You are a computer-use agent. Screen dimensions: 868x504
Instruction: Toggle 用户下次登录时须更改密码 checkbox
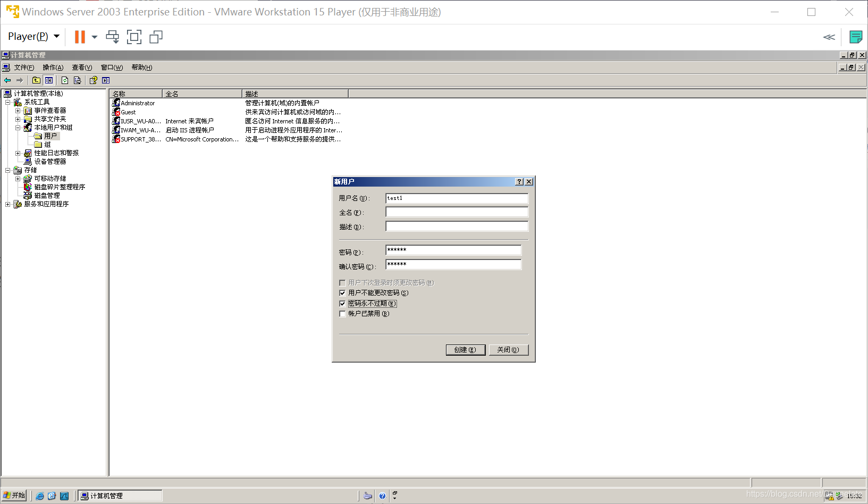coord(342,283)
